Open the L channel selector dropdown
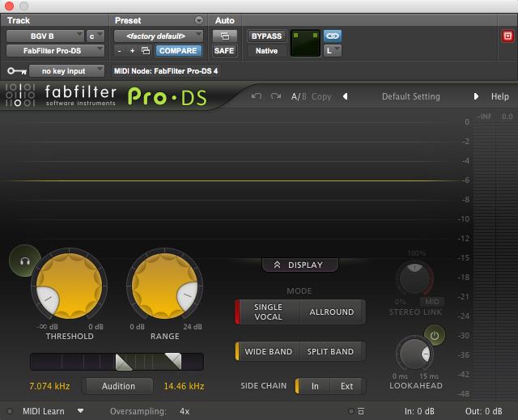 [333, 50]
